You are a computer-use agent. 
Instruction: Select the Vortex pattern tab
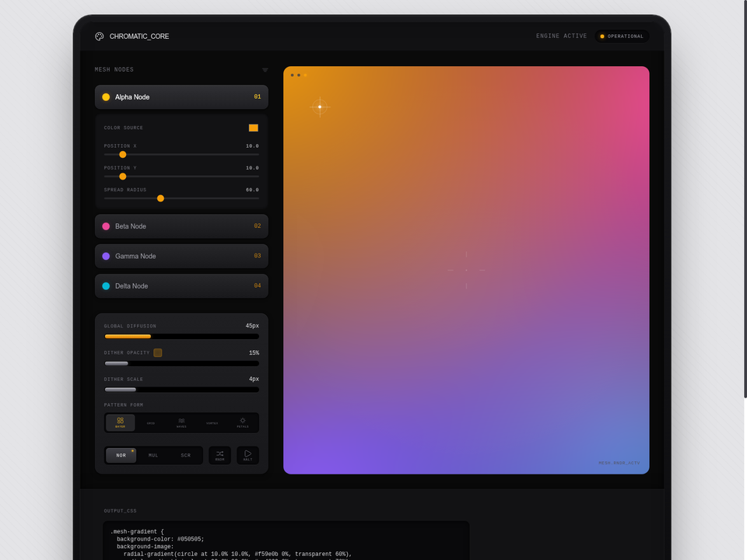212,423
